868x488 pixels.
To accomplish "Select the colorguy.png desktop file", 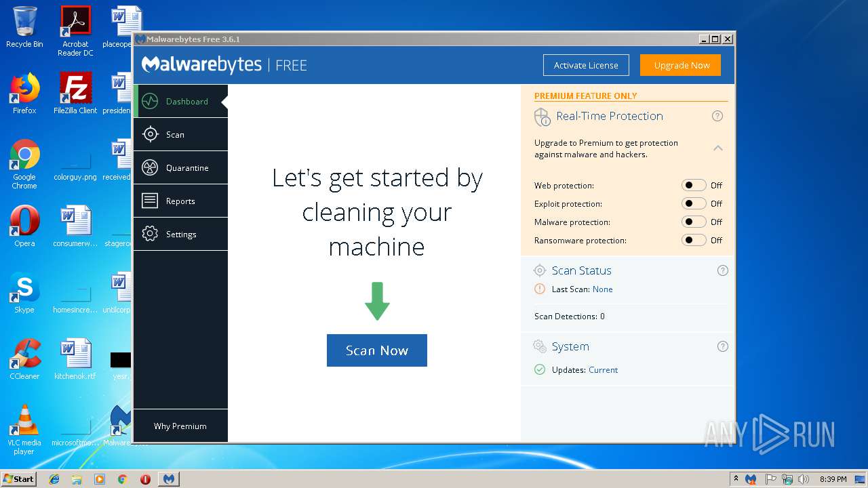I will [75, 163].
